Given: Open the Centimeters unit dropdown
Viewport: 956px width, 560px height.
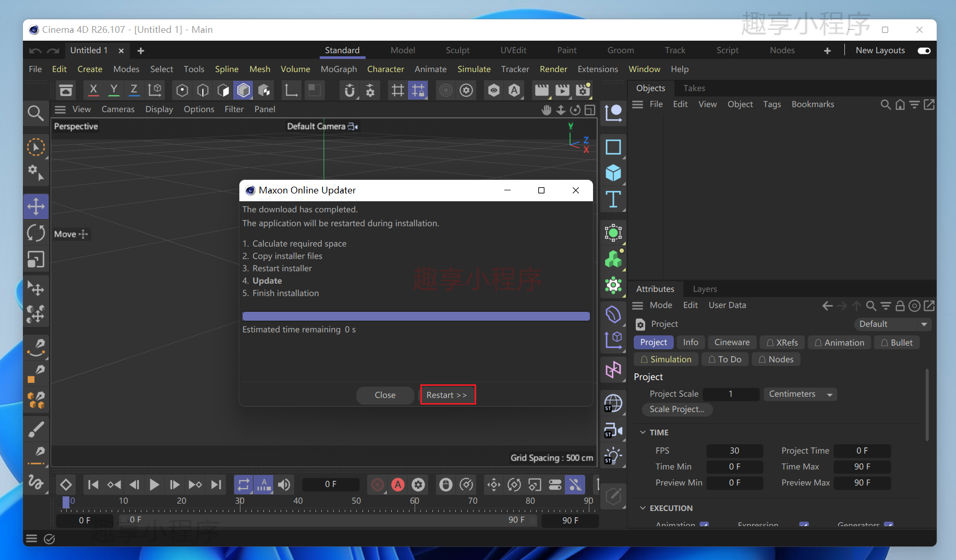Looking at the screenshot, I should (x=800, y=394).
